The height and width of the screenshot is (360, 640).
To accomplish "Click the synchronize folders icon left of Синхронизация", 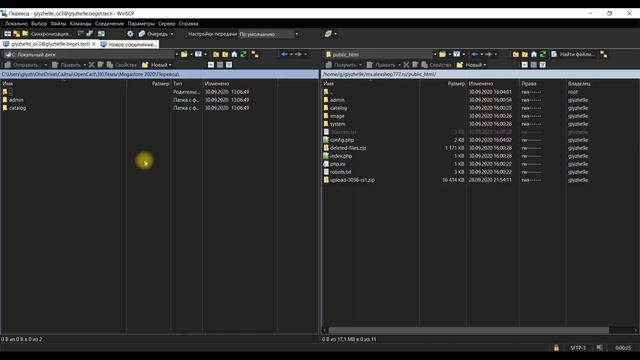I will pos(25,34).
